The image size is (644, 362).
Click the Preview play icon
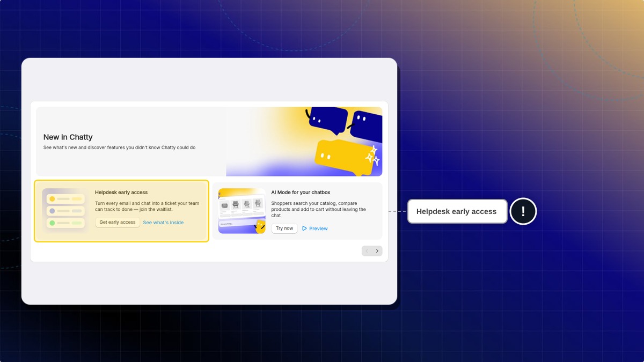point(304,228)
